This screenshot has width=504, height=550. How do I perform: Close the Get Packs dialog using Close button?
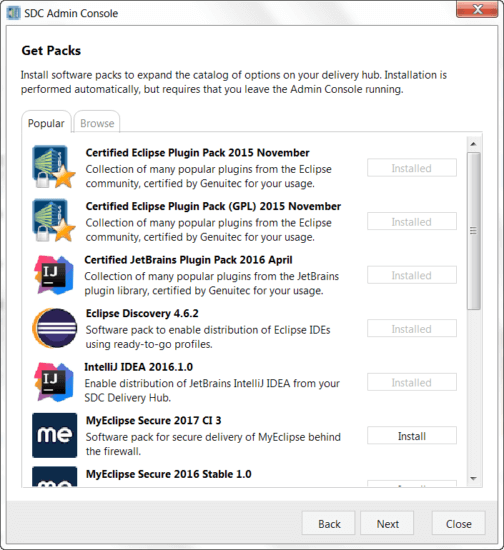click(458, 524)
